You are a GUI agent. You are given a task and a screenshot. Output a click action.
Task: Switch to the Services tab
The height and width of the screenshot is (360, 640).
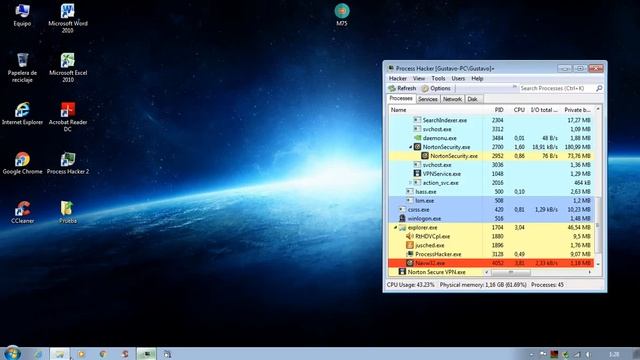tap(428, 99)
